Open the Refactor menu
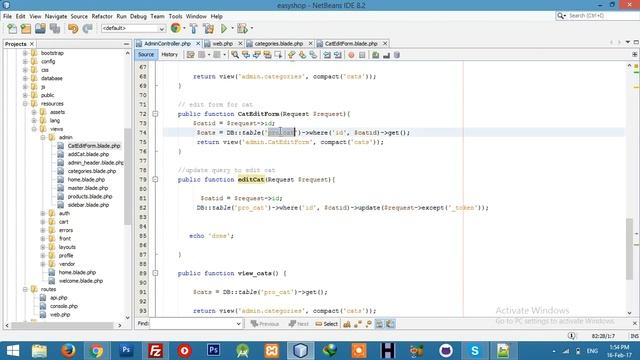The height and width of the screenshot is (360, 640). click(x=102, y=16)
